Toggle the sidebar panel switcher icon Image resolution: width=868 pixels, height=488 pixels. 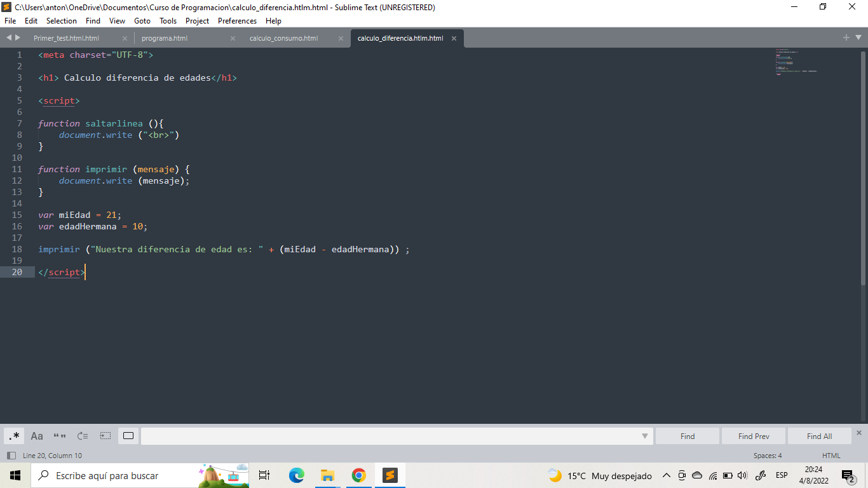tap(11, 456)
